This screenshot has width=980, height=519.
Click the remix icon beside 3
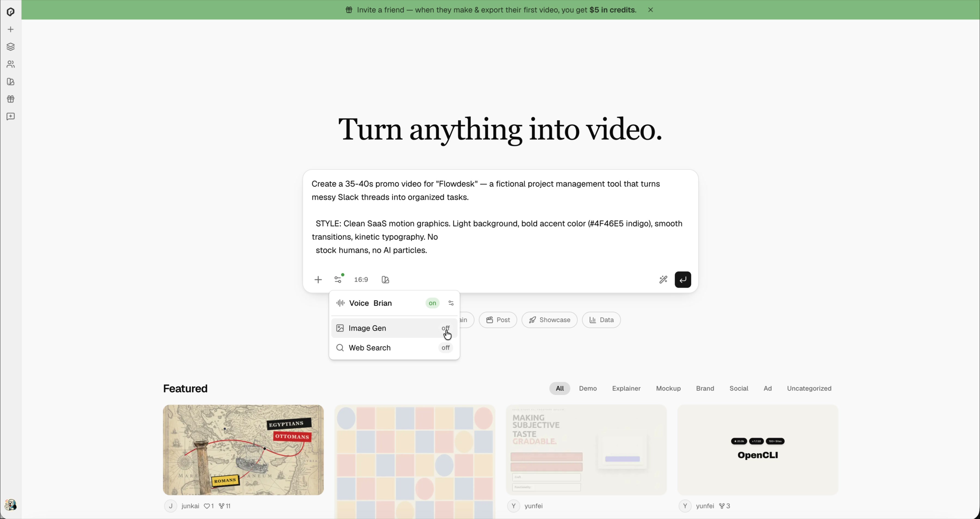coord(721,506)
